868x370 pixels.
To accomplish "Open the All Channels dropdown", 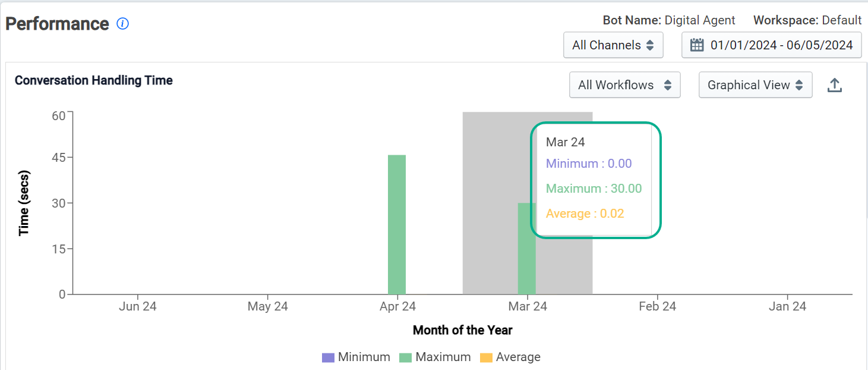I will pos(613,45).
